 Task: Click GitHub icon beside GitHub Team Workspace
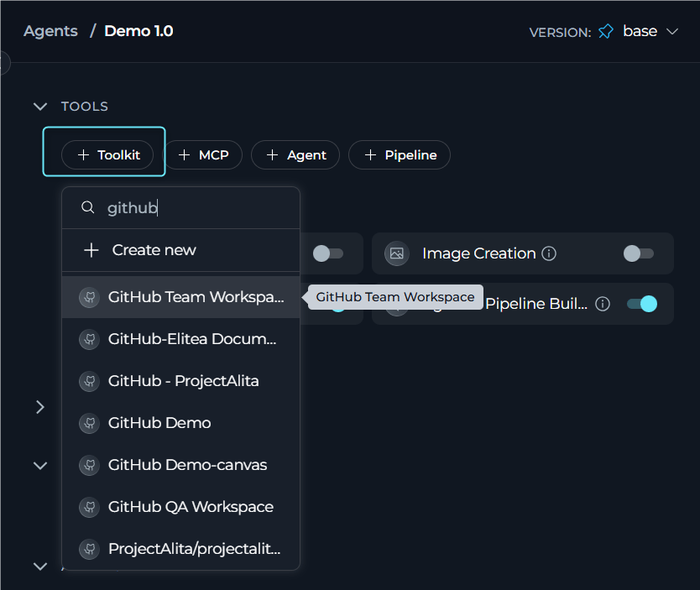click(89, 297)
